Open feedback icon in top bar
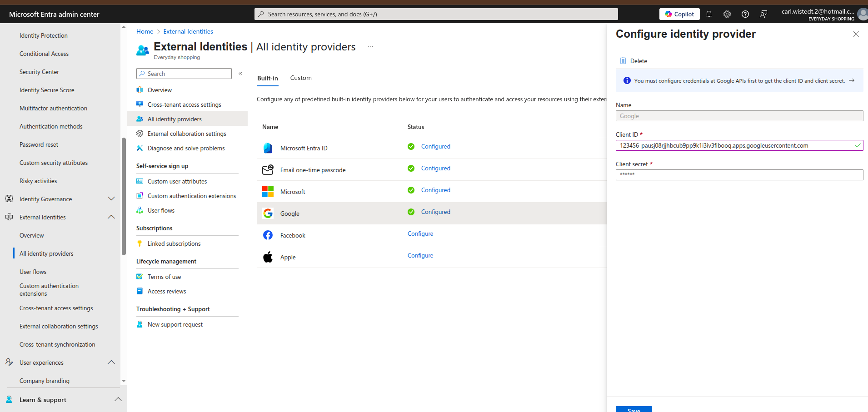The width and height of the screenshot is (868, 412). coord(763,14)
